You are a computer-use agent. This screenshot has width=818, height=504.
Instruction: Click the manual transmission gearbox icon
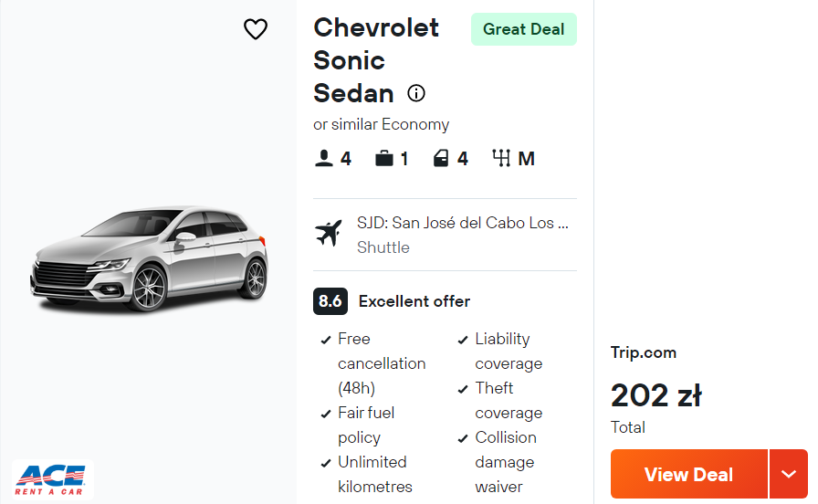(x=501, y=159)
